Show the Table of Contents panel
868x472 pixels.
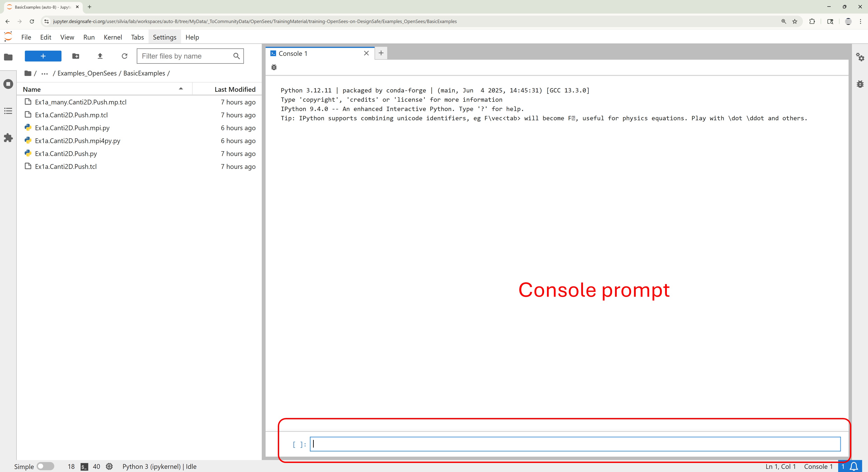(8, 111)
